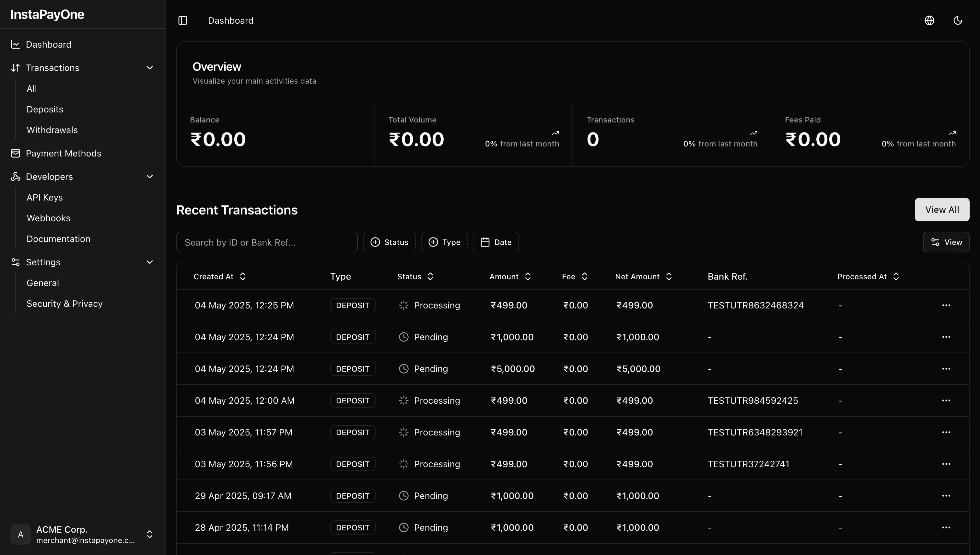Screen dimensions: 980x555
Task: Open the View column options
Action: pyautogui.click(x=946, y=242)
